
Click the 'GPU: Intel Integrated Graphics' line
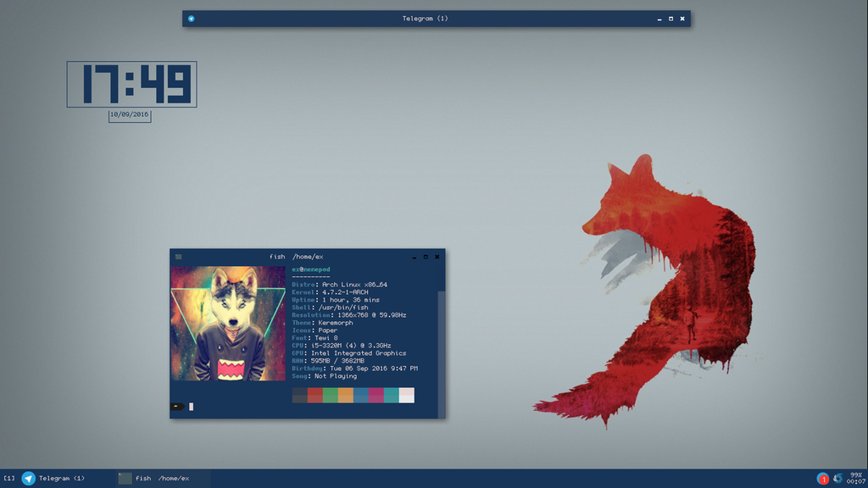(x=349, y=353)
